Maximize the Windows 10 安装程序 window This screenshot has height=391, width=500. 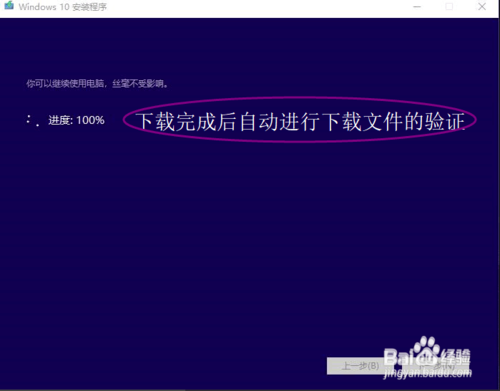coord(449,7)
